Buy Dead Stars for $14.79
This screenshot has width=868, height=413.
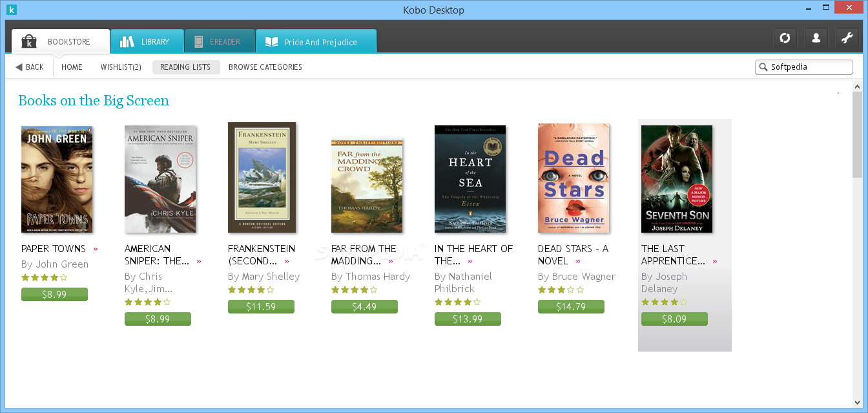pos(571,306)
